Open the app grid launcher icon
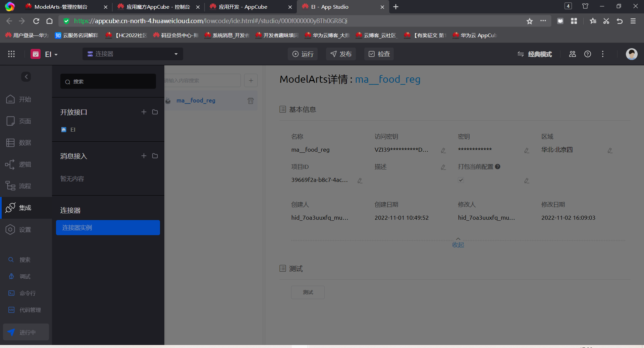 [x=11, y=54]
